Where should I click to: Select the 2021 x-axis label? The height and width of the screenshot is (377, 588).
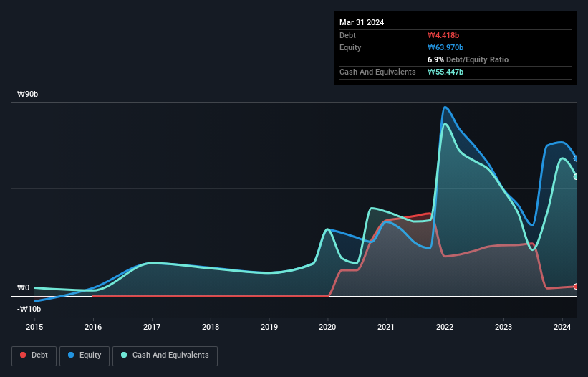[386, 327]
